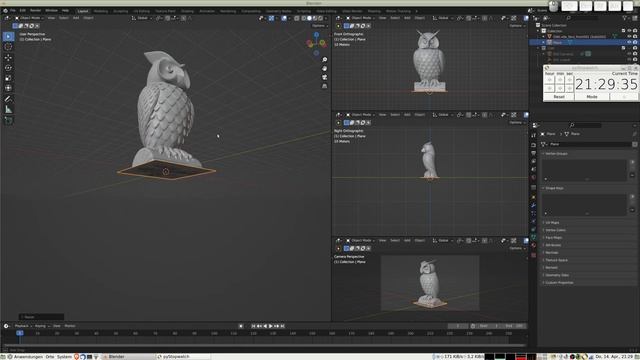Viewport: 640px width, 360px height.
Task: Click the navigation gizmo Z axis in main viewport
Action: pyautogui.click(x=316, y=35)
